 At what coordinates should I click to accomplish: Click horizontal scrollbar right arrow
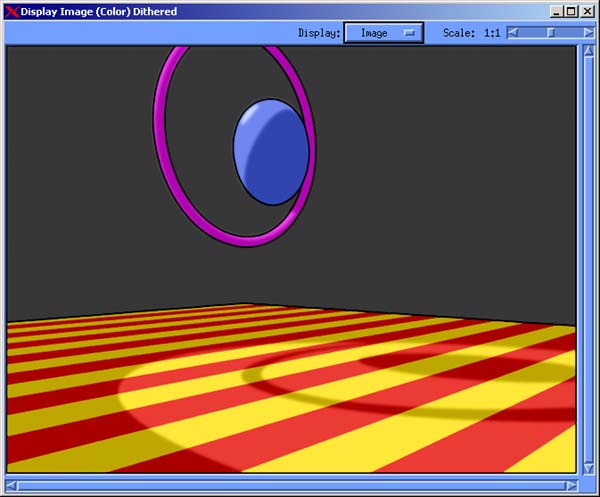(x=571, y=486)
